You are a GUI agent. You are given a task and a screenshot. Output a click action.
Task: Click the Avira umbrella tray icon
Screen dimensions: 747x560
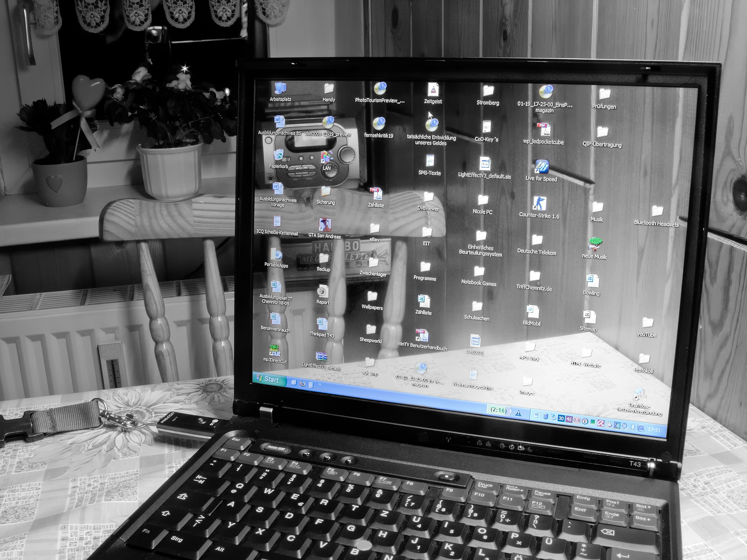601,423
